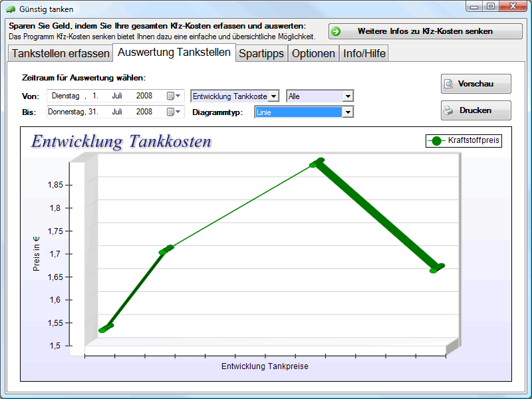
Task: Select the day value in the Von date
Action: click(96, 96)
